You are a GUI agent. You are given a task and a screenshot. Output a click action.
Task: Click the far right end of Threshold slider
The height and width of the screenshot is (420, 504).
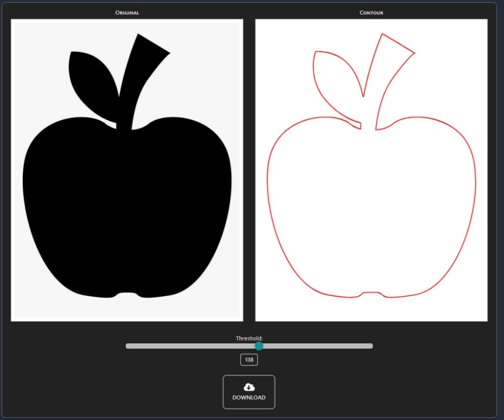(370, 346)
